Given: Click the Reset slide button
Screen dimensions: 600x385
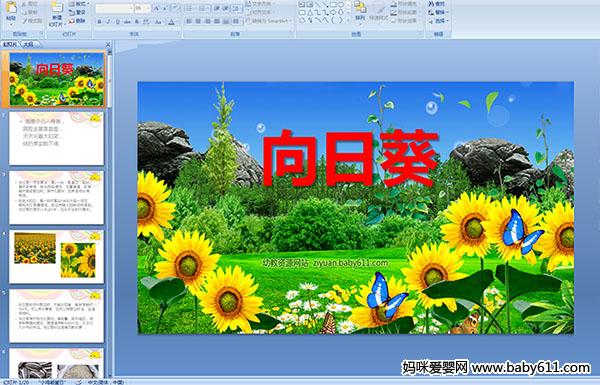Looking at the screenshot, I should coord(77,12).
